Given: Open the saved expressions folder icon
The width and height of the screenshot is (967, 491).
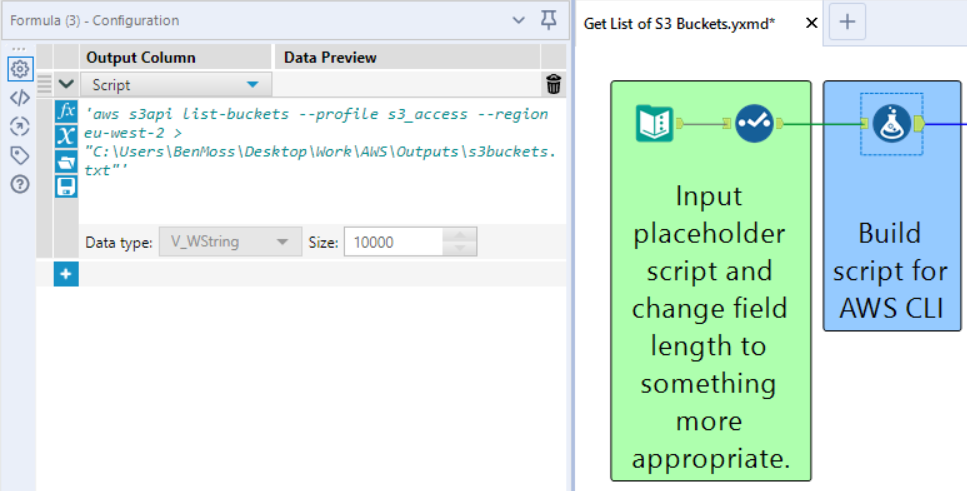Looking at the screenshot, I should coord(66,162).
